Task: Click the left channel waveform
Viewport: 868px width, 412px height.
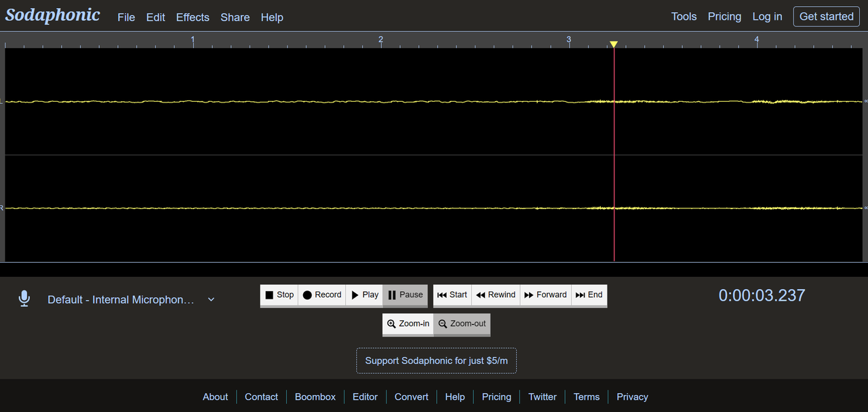Action: click(x=434, y=102)
